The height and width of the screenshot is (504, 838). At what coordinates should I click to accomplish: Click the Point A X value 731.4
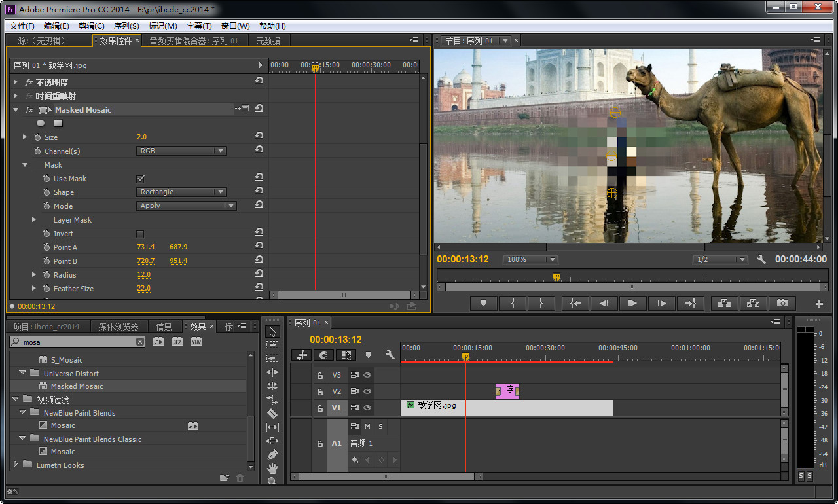[x=145, y=247]
